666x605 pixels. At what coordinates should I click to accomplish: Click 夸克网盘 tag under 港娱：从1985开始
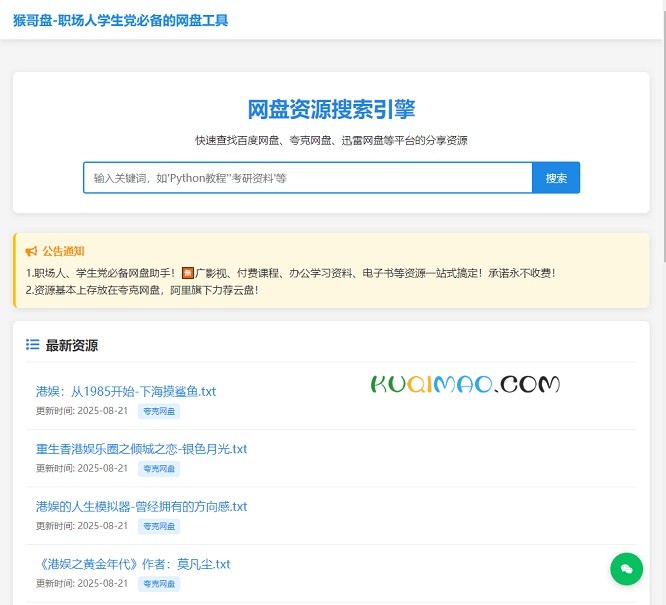(159, 411)
